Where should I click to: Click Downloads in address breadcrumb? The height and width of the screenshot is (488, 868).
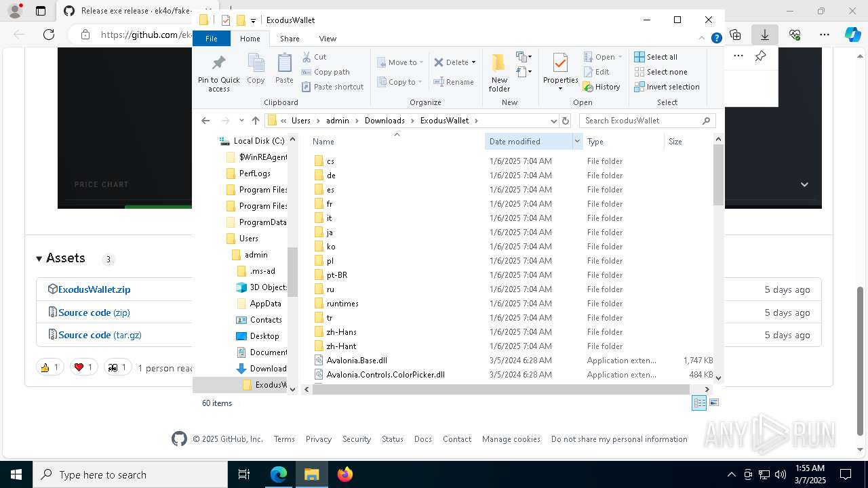point(384,121)
